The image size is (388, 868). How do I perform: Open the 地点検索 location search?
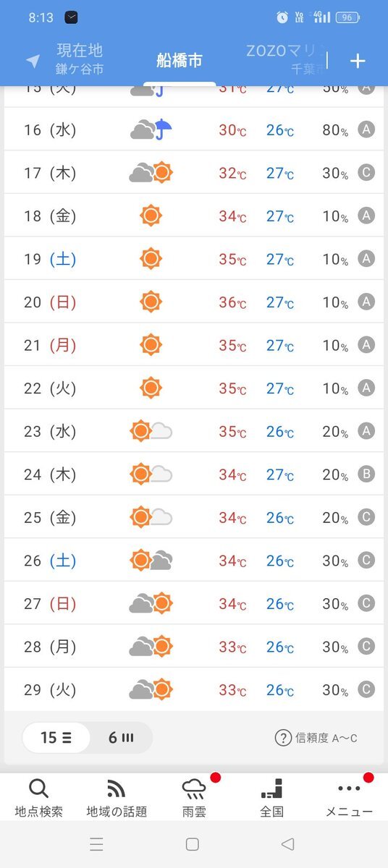38,797
